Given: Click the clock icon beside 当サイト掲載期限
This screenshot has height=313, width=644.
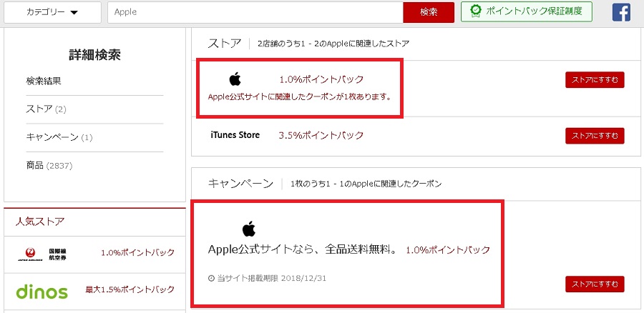Looking at the screenshot, I should click(212, 278).
